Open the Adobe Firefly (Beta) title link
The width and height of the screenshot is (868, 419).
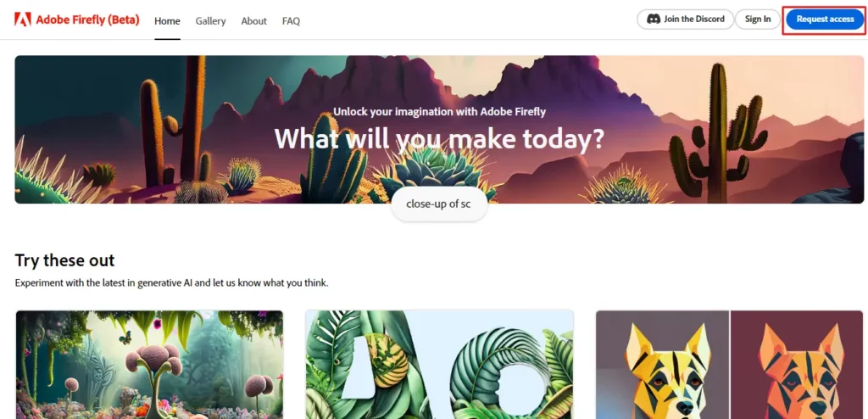pyautogui.click(x=87, y=20)
